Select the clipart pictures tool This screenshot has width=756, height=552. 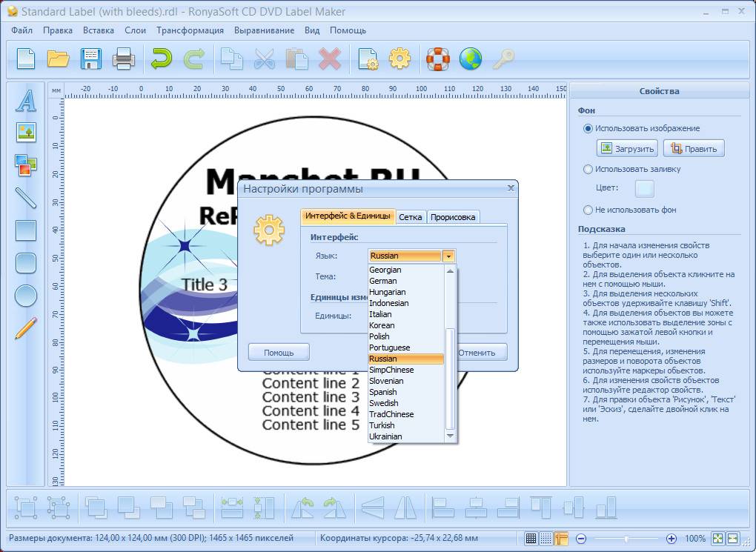(x=26, y=165)
